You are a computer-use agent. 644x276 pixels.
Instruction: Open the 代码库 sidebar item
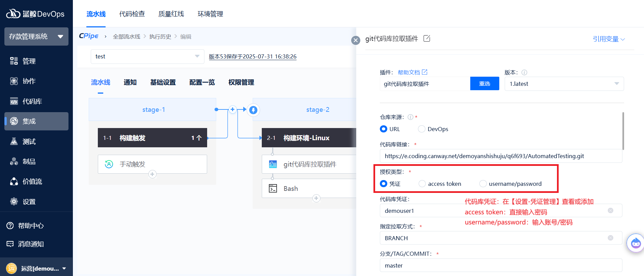coord(32,101)
